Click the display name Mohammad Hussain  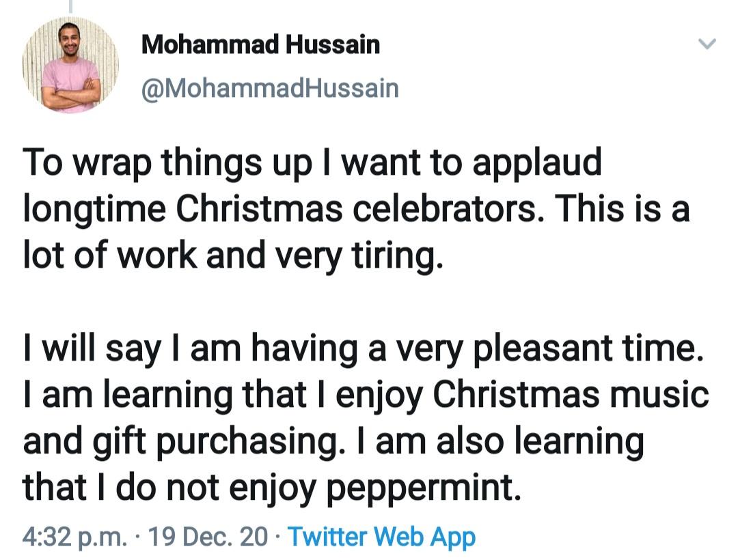click(x=260, y=46)
